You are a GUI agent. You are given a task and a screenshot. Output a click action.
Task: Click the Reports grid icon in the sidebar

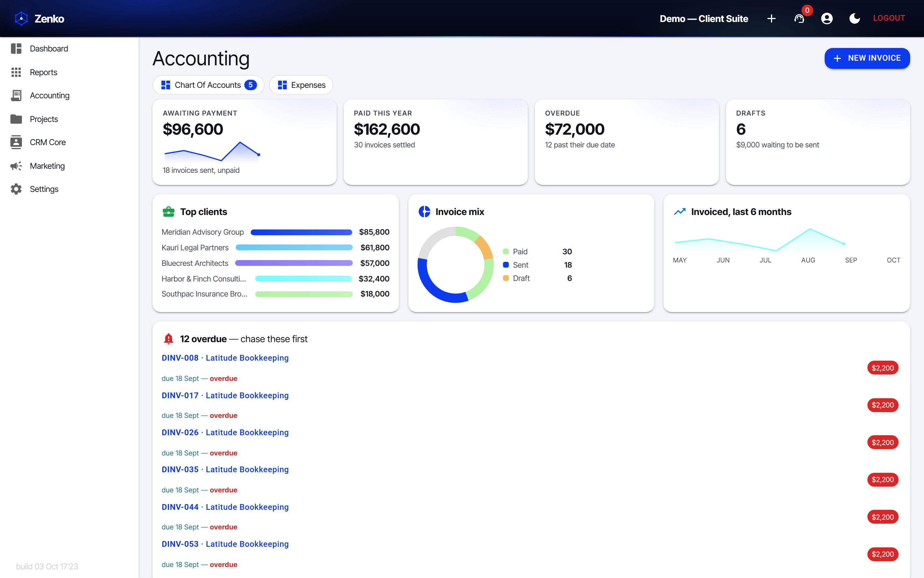pyautogui.click(x=16, y=72)
